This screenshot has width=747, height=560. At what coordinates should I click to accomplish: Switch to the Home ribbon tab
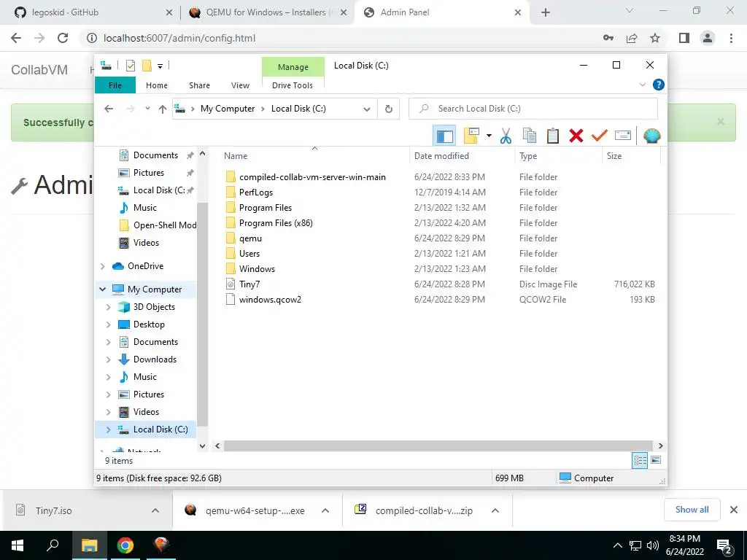157,85
